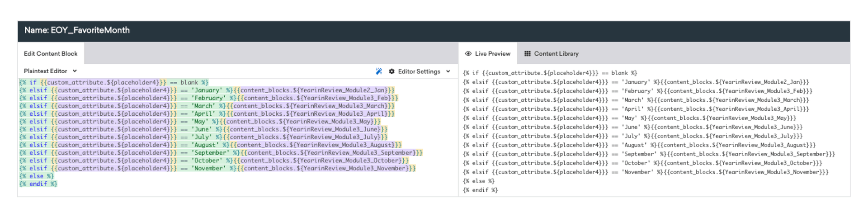
Task: Click the Editor Settings gear icon
Action: pos(392,71)
